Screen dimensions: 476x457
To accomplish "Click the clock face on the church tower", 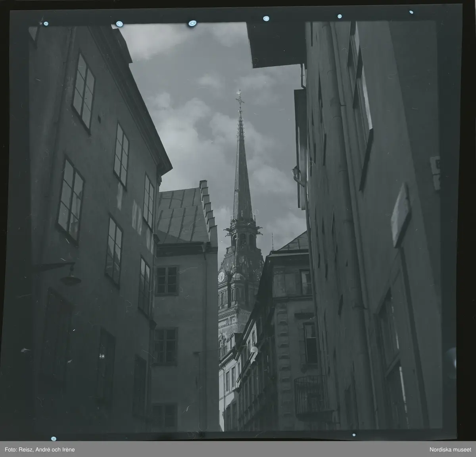I will pos(222,276).
